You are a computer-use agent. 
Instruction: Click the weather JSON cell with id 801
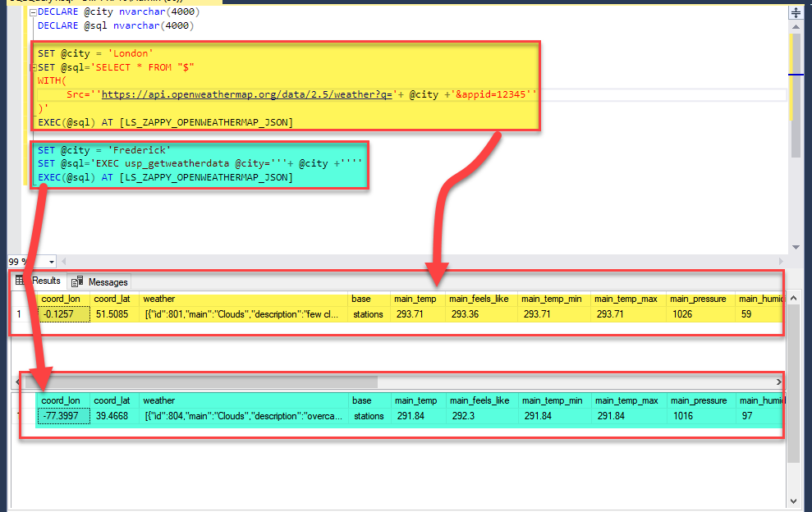coord(243,314)
